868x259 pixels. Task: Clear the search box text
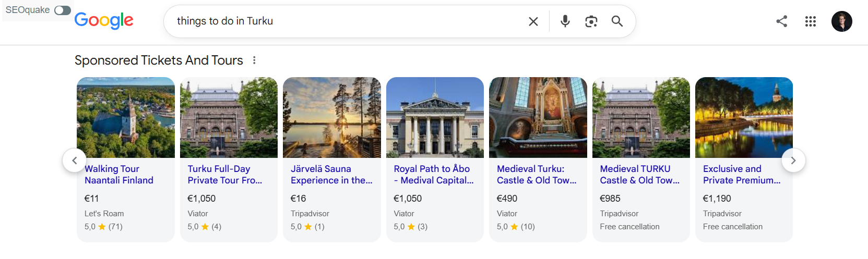pyautogui.click(x=533, y=21)
